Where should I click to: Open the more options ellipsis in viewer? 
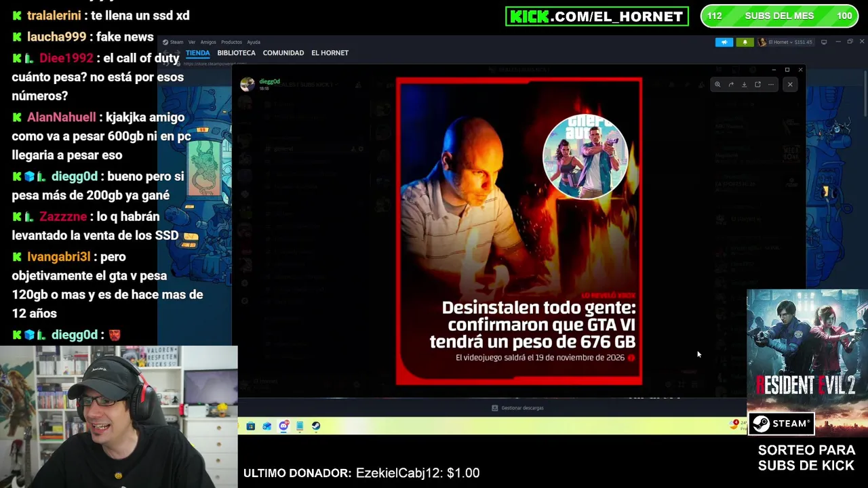point(771,85)
